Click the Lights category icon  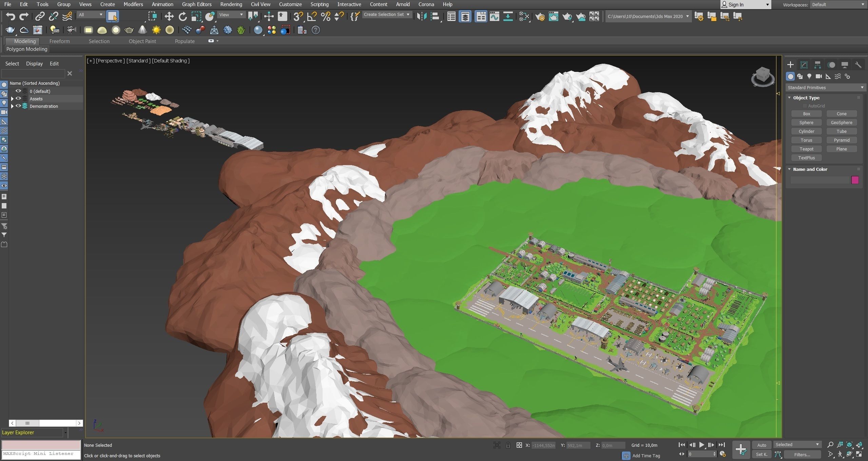click(809, 76)
